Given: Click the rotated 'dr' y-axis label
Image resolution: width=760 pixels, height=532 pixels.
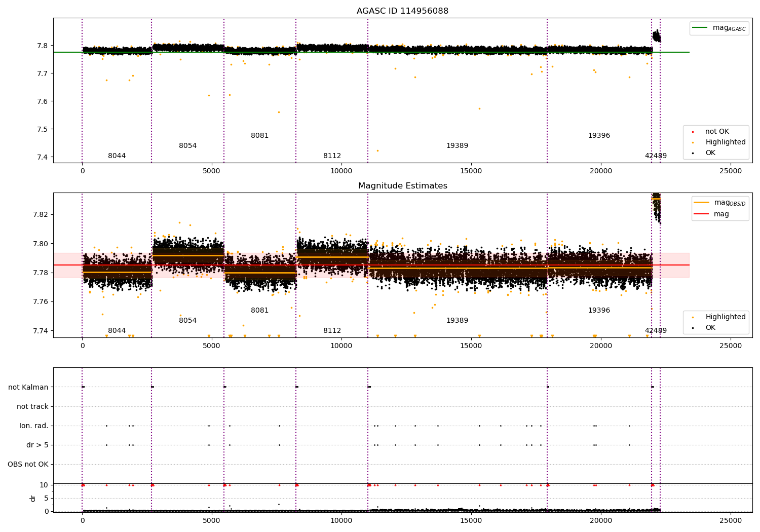Looking at the screenshot, I should [33, 498].
